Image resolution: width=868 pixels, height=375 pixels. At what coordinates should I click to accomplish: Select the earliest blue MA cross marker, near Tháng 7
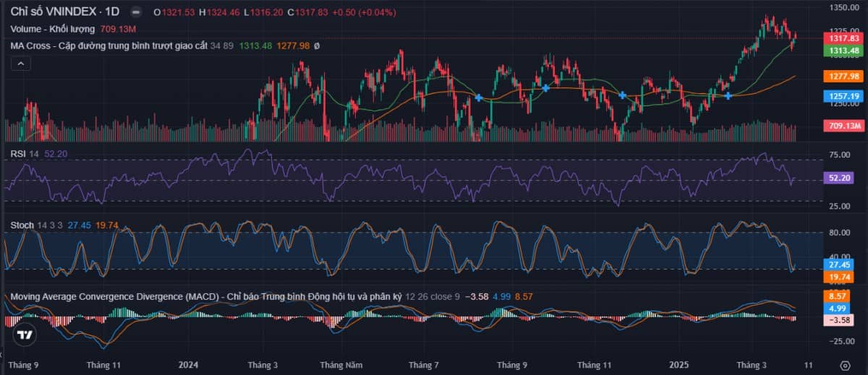tap(479, 98)
